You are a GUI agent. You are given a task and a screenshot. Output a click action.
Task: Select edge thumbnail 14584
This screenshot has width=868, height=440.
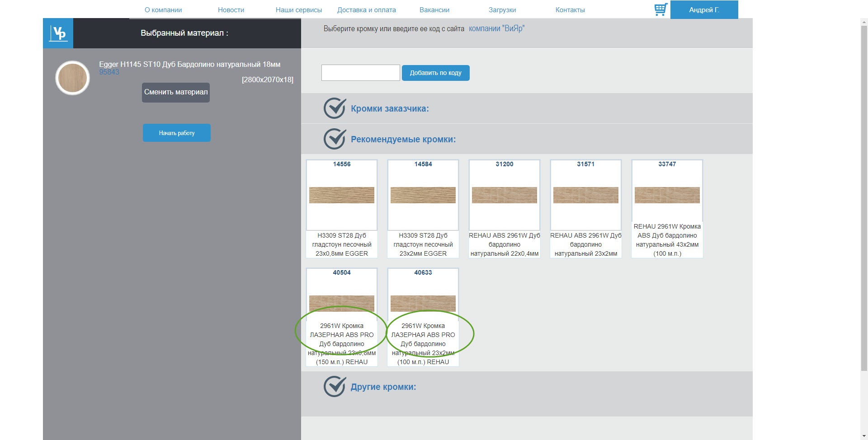coord(423,195)
